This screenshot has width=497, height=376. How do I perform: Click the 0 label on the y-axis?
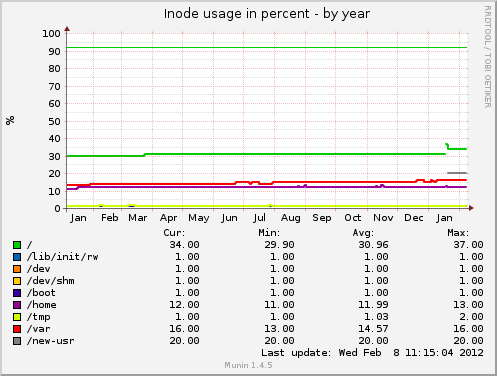pos(57,209)
